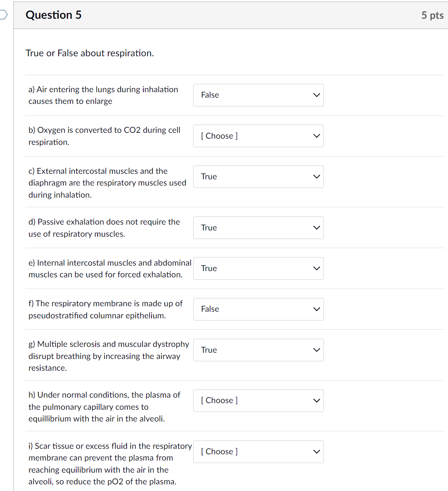Click statement a text about air entering lungs

(103, 95)
